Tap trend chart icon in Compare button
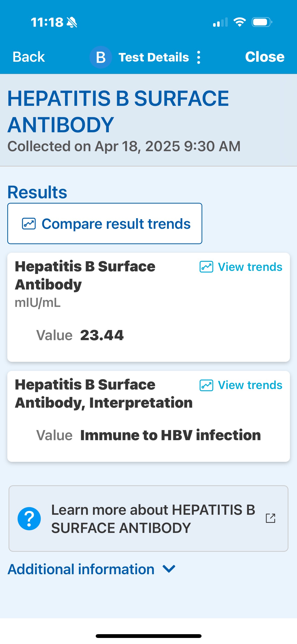Image resolution: width=297 pixels, height=644 pixels. click(x=29, y=224)
